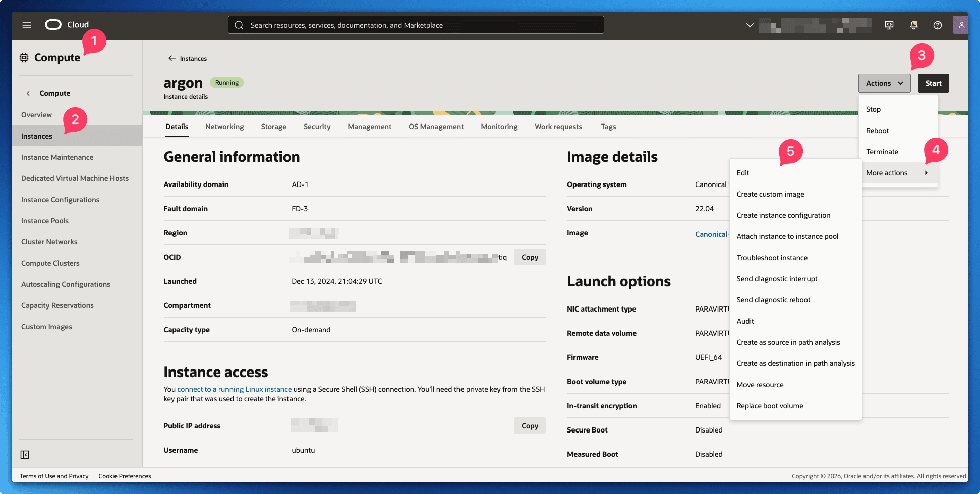The height and width of the screenshot is (494, 980).
Task: Choose Create as destination in path analysis
Action: [x=795, y=363]
